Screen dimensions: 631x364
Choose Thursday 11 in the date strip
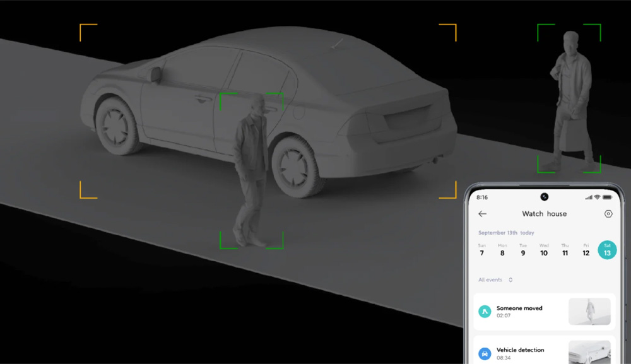pos(565,250)
